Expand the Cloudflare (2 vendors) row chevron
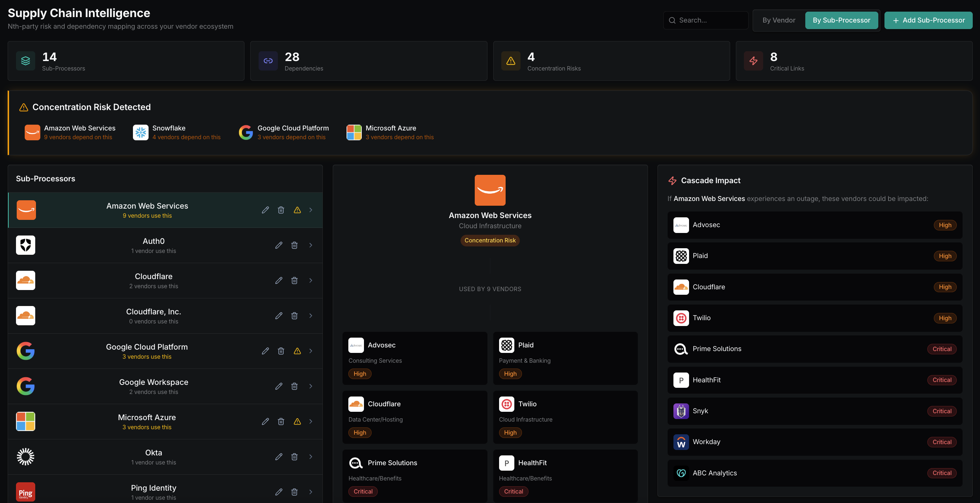The width and height of the screenshot is (980, 503). pyautogui.click(x=311, y=281)
